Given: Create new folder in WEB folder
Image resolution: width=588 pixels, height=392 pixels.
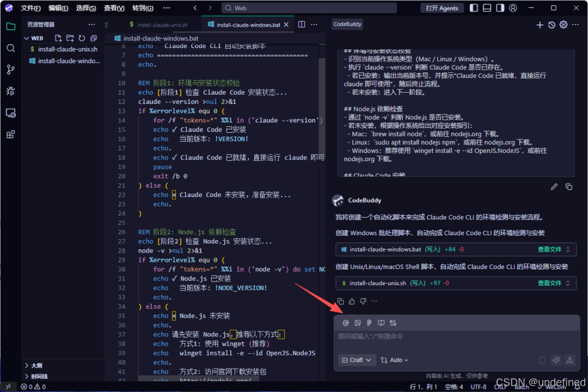Looking at the screenshot, I should coord(70,38).
